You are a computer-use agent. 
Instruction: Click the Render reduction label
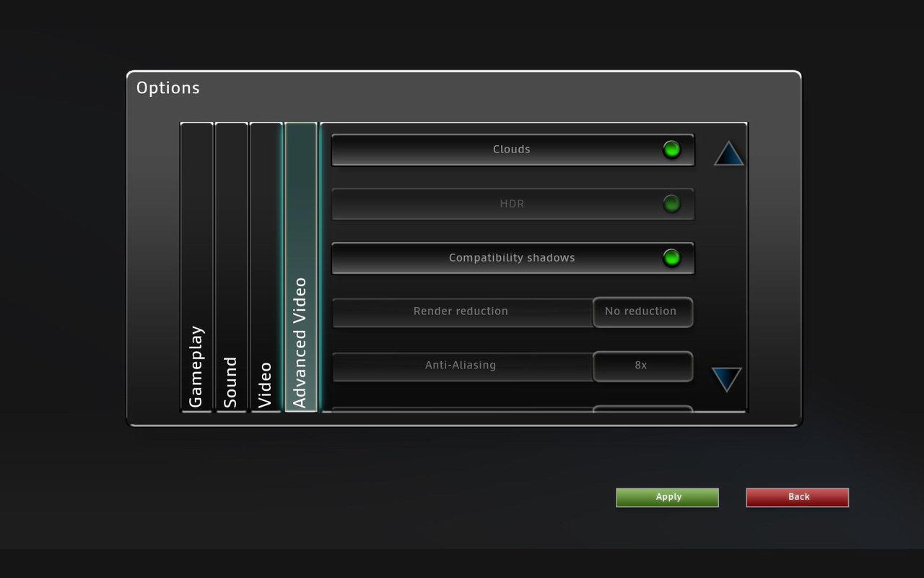pyautogui.click(x=462, y=312)
